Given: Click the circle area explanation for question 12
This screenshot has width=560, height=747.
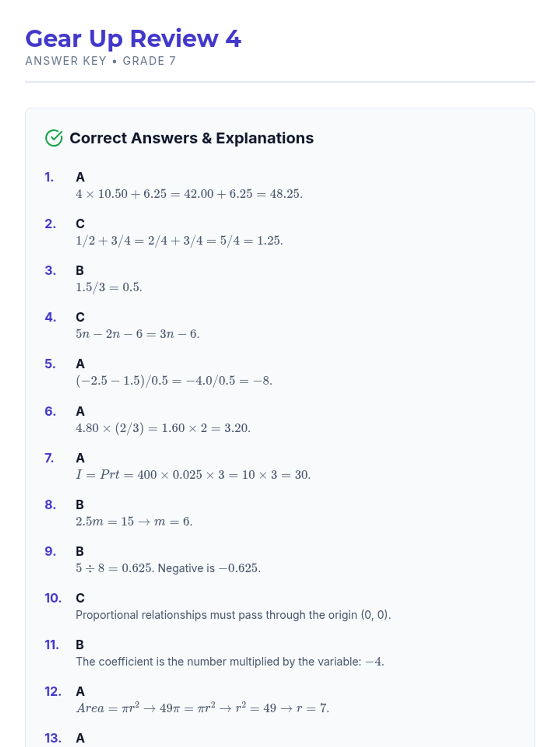Looking at the screenshot, I should 202,708.
